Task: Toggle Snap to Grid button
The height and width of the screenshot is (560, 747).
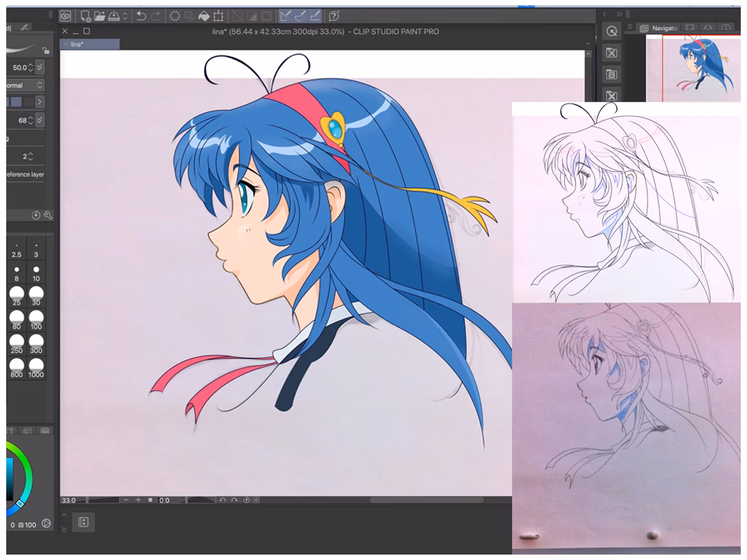Action: pyautogui.click(x=315, y=16)
